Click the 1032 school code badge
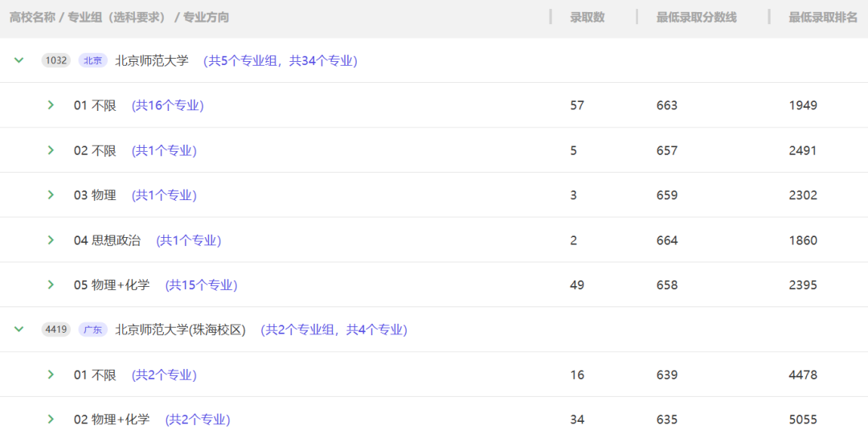This screenshot has height=434, width=868. pyautogui.click(x=56, y=60)
